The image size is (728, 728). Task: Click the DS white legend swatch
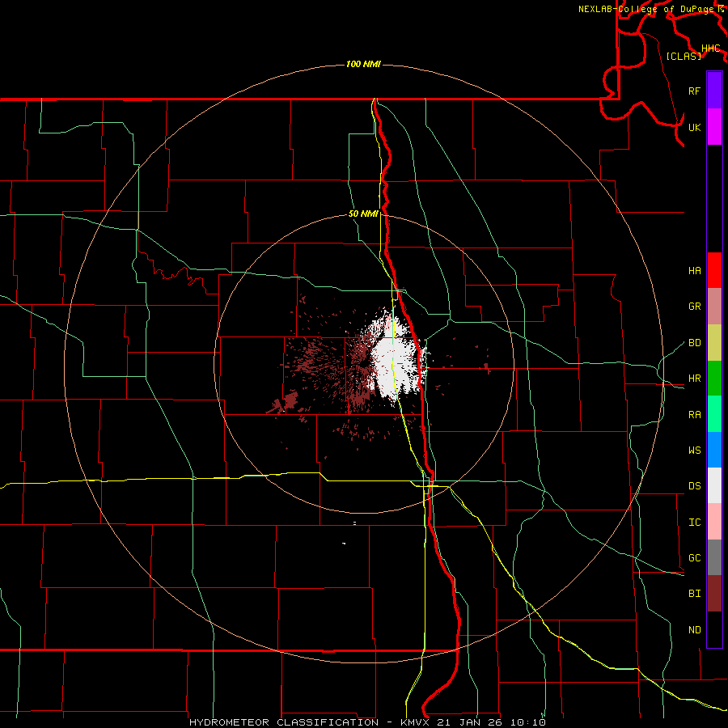pyautogui.click(x=714, y=485)
